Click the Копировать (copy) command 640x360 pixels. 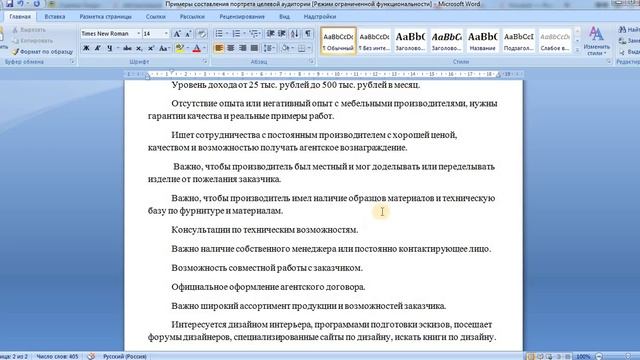click(32, 41)
